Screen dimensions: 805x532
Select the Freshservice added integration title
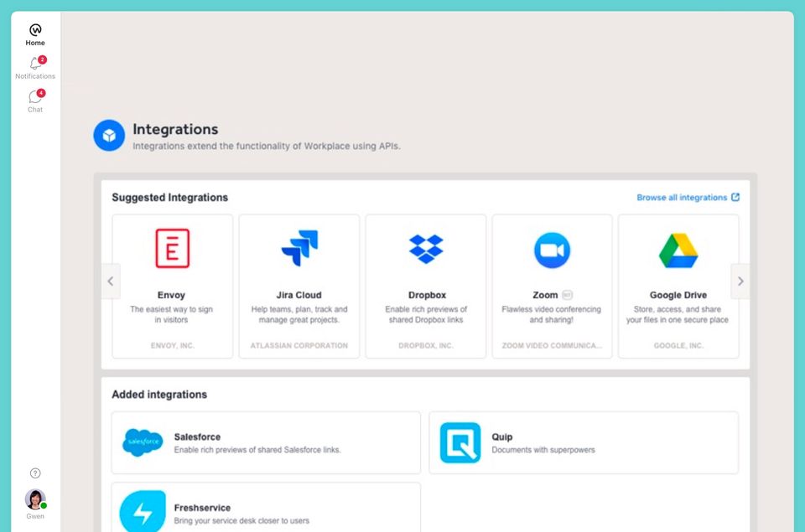tap(202, 508)
